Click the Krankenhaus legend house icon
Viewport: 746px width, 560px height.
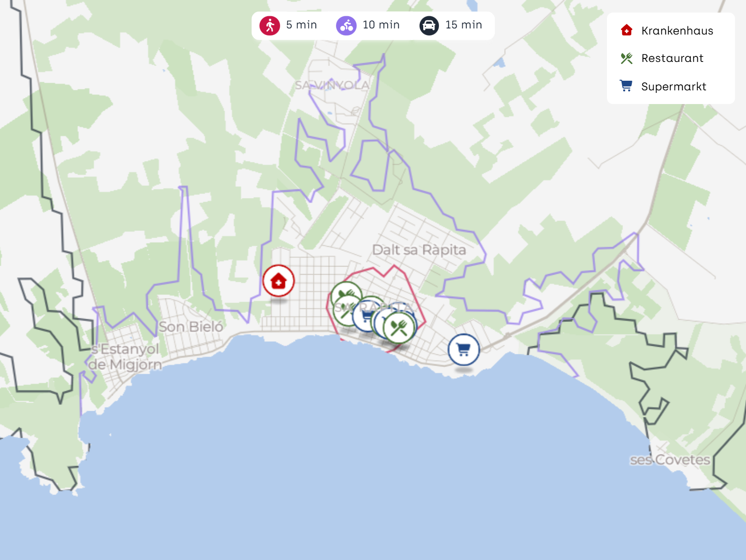[627, 30]
